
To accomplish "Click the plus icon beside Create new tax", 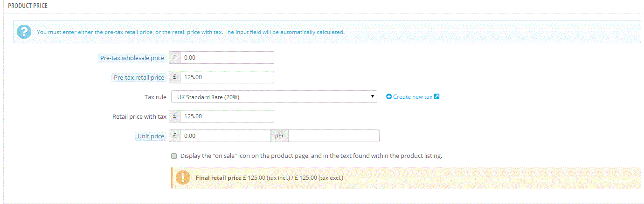I will (x=389, y=97).
